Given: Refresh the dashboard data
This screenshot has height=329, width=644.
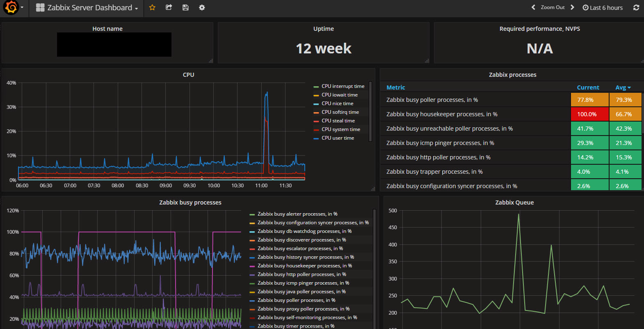Looking at the screenshot, I should (636, 7).
